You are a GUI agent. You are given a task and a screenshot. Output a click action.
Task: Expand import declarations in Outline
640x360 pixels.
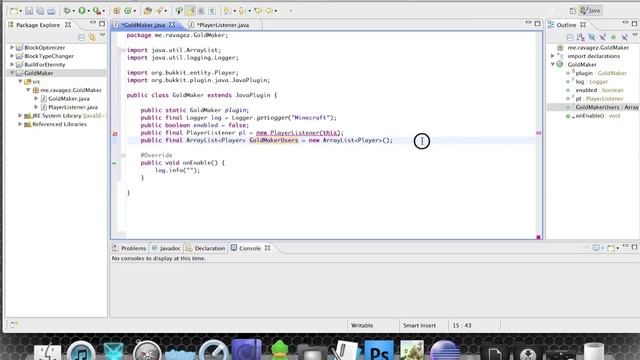[553, 56]
